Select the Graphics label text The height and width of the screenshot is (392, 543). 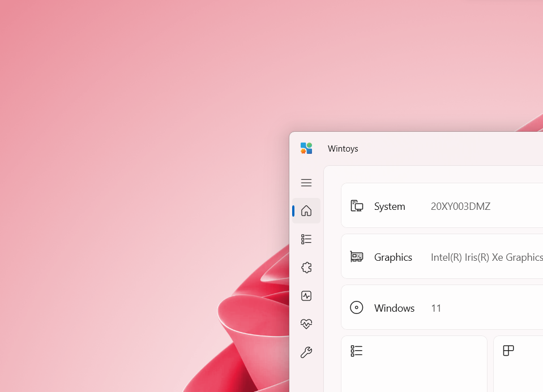pyautogui.click(x=393, y=257)
